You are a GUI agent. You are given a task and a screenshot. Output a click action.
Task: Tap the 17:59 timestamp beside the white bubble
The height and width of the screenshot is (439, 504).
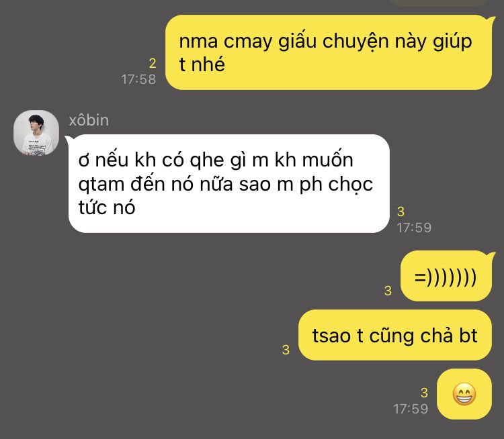click(414, 228)
